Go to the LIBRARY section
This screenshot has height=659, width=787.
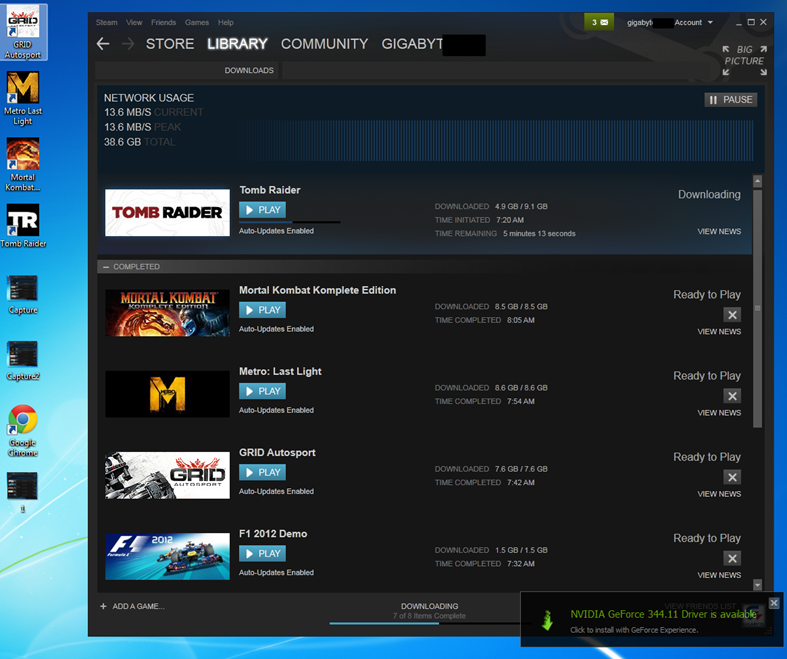coord(237,44)
